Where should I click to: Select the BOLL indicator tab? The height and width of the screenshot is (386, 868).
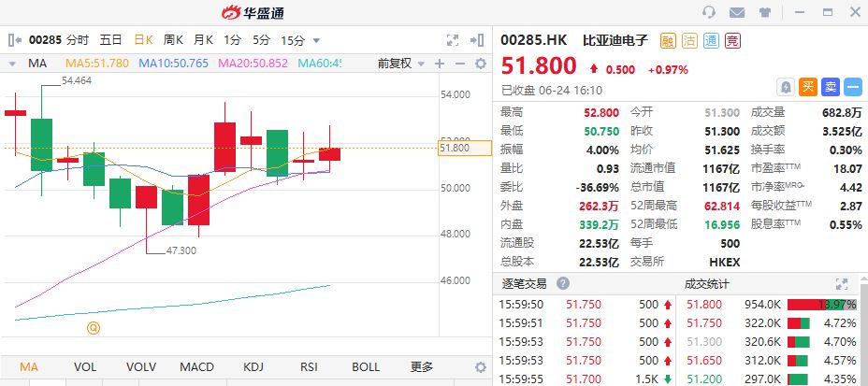[x=366, y=367]
